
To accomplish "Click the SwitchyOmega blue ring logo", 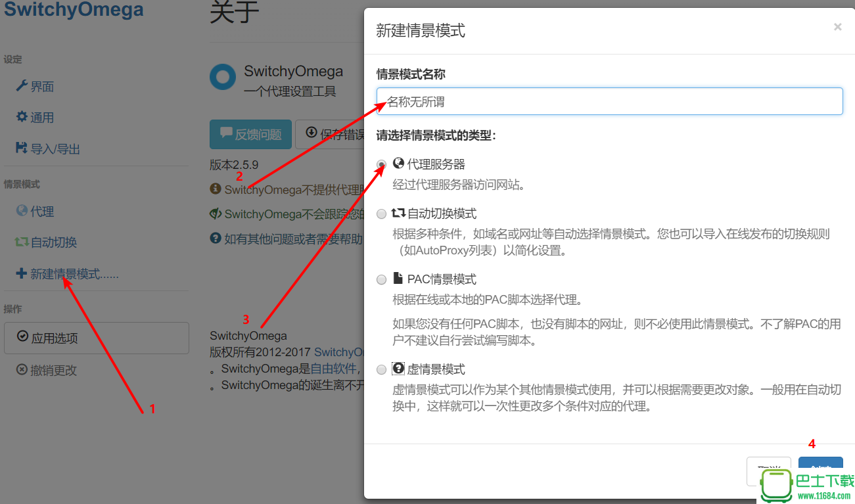I will coord(222,77).
